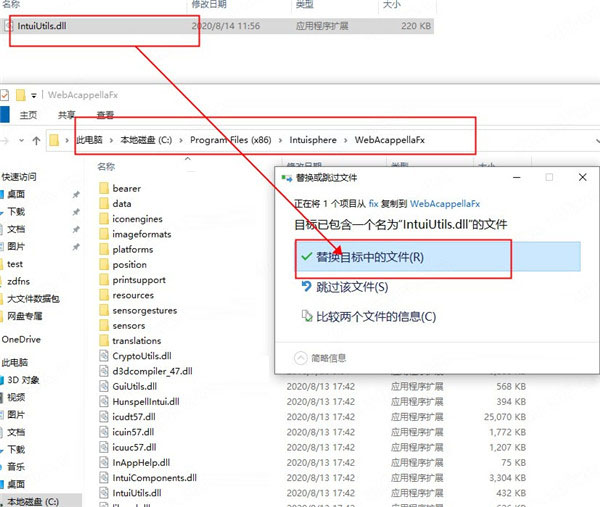600x507 pixels.
Task: Open the 查看 ribbon tab
Action: tap(105, 115)
